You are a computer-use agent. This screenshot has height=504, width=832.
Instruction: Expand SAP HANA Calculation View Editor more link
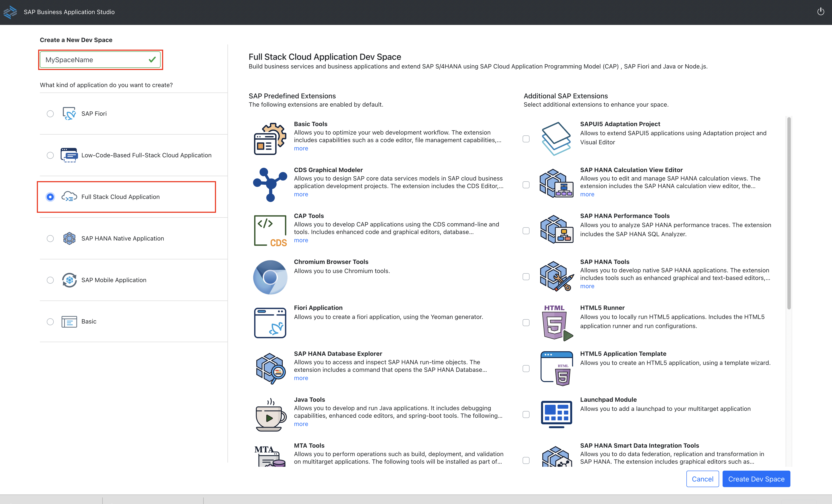coord(587,194)
